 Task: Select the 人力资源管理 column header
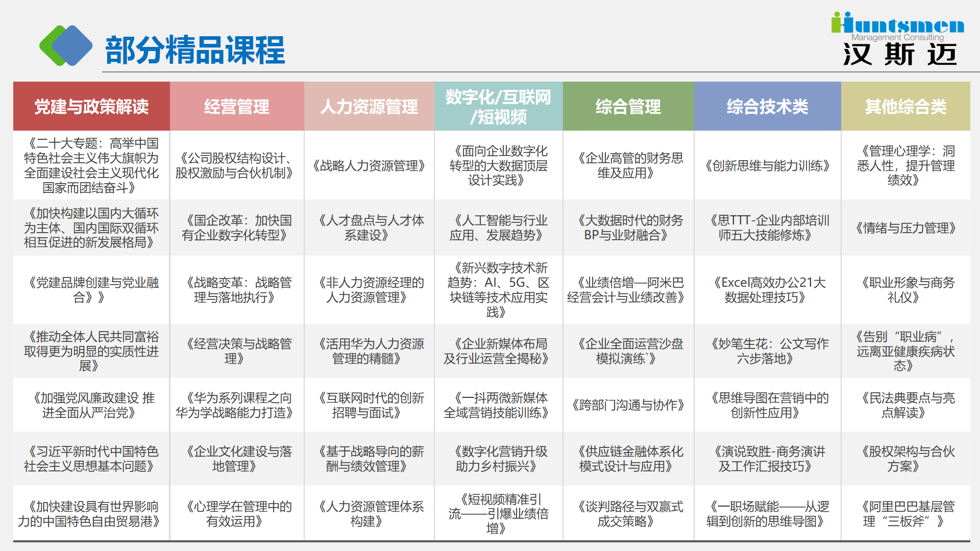[369, 106]
